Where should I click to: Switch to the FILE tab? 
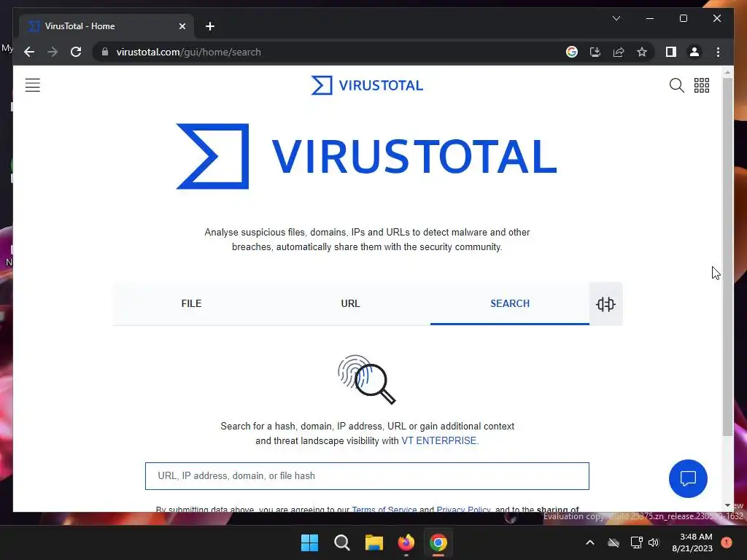coord(192,304)
